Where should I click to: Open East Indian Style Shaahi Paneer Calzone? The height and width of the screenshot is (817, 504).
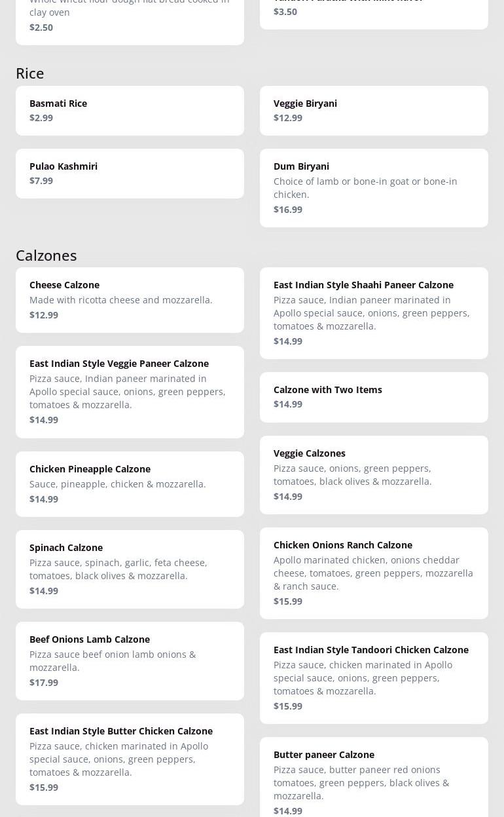coord(374,313)
